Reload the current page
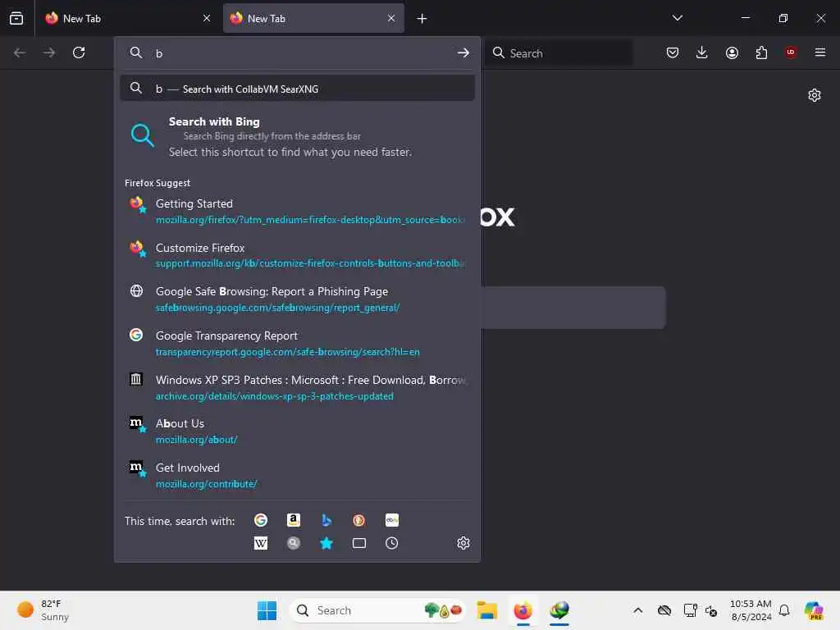The image size is (840, 630). [79, 52]
